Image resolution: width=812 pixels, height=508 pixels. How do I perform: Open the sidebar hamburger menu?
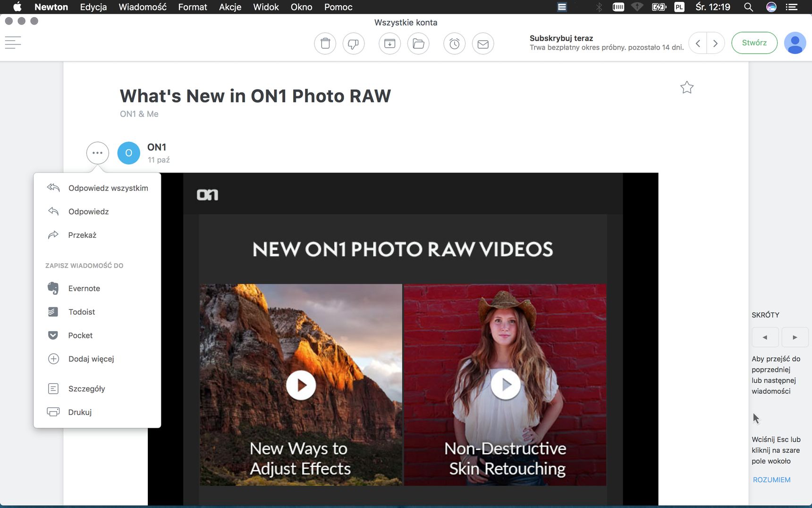(x=13, y=43)
